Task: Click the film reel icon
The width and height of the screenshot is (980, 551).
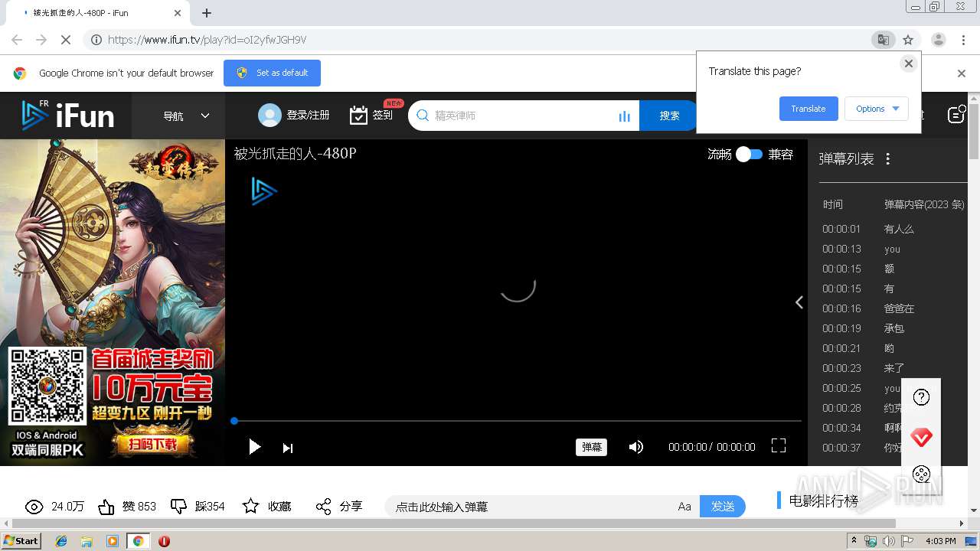Action: click(x=922, y=474)
